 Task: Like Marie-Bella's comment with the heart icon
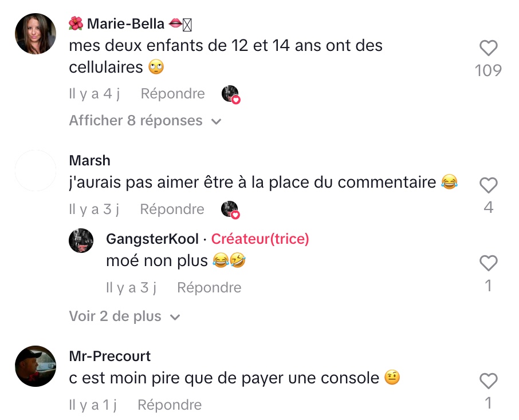click(489, 48)
